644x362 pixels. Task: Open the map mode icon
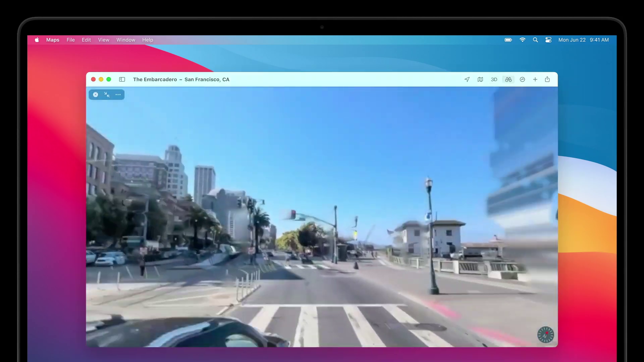(480, 79)
